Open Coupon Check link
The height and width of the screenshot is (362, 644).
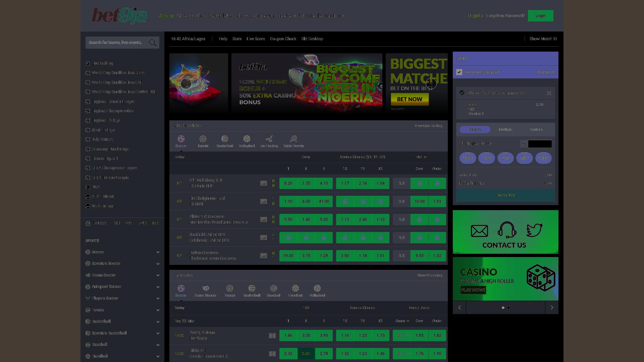click(283, 39)
